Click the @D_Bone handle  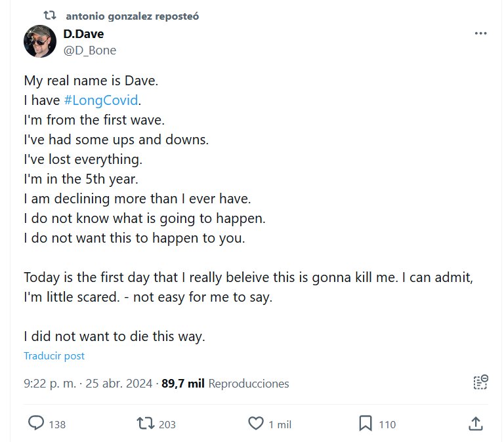[x=90, y=50]
